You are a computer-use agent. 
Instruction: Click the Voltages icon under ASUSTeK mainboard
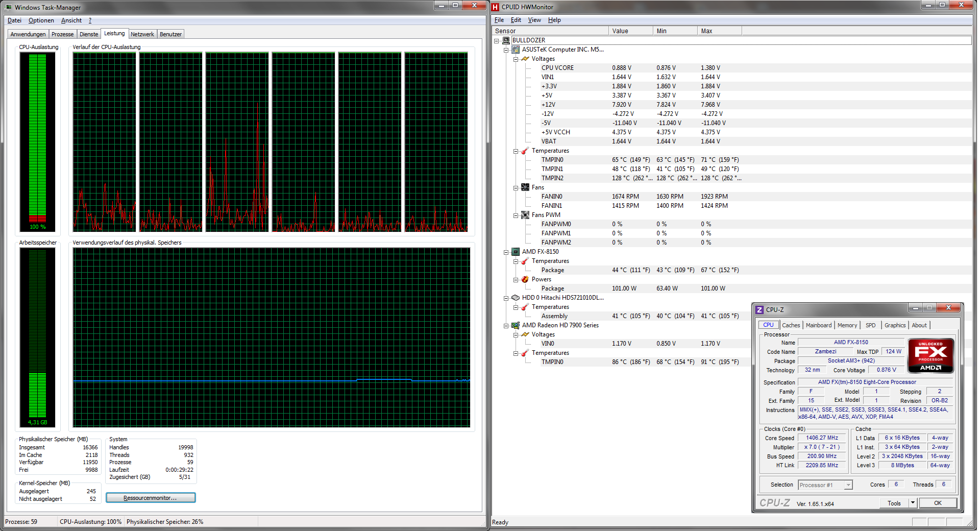click(x=525, y=59)
